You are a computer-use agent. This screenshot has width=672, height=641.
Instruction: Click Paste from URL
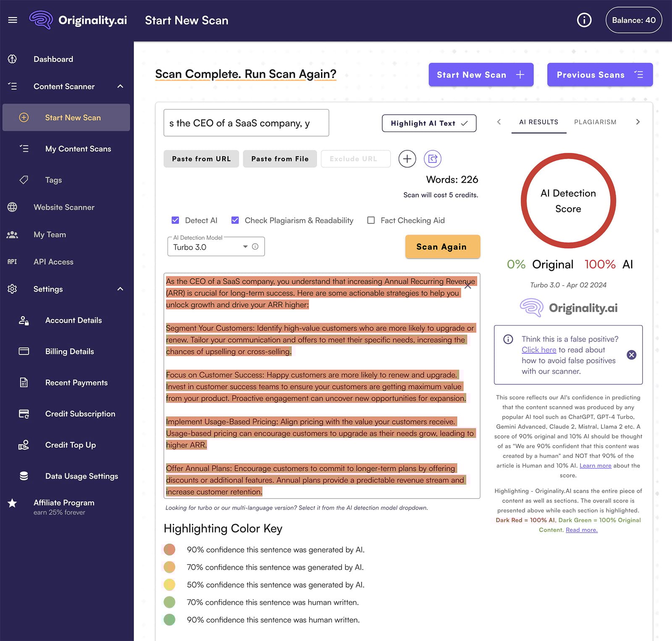click(x=201, y=159)
